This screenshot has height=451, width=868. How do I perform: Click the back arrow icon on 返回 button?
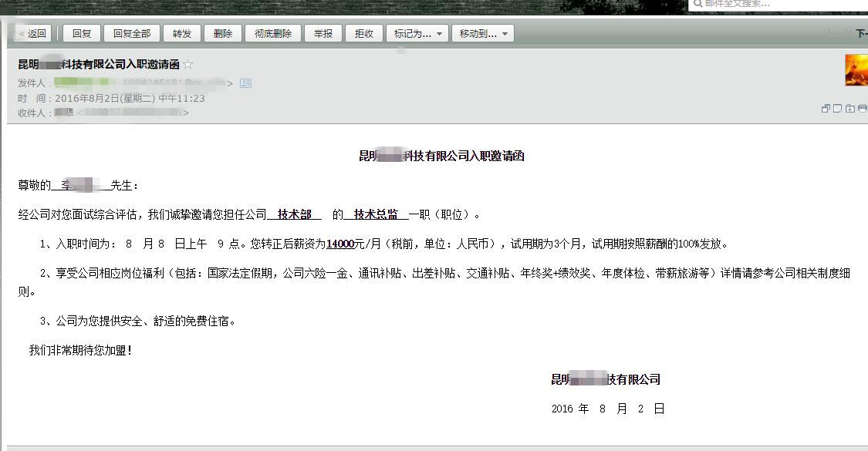click(x=21, y=33)
